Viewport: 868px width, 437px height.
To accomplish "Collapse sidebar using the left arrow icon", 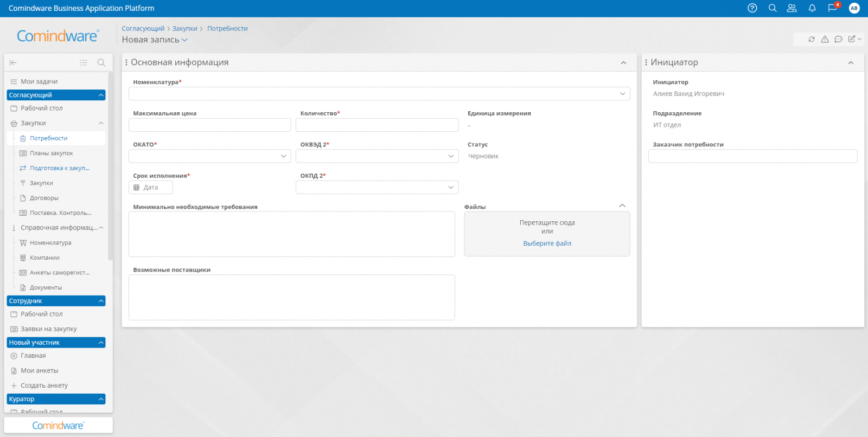I will [x=13, y=63].
